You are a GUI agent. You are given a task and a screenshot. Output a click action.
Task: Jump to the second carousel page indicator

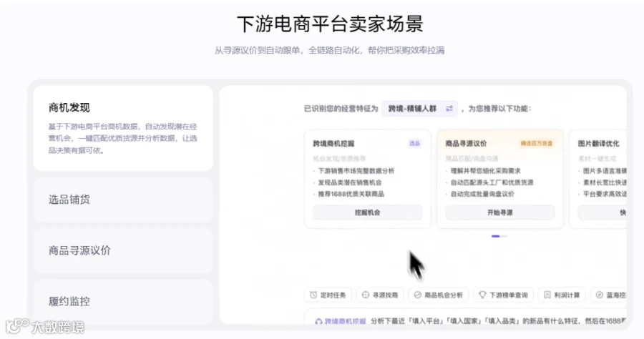[x=504, y=237]
